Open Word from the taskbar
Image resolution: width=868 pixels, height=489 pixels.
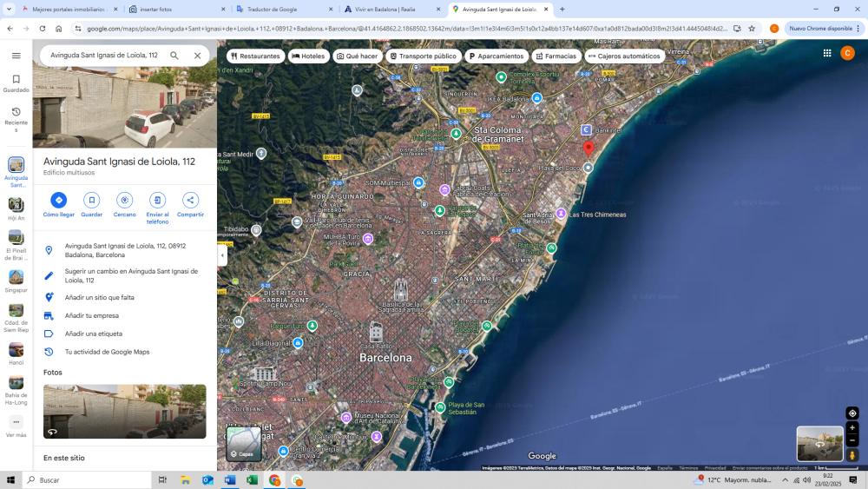230,480
